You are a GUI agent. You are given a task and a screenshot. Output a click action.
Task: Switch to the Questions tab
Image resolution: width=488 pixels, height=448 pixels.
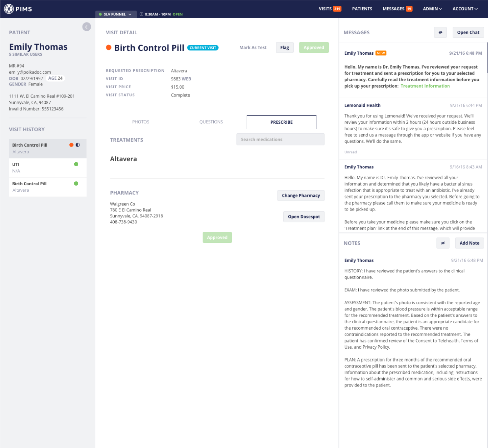coord(211,122)
